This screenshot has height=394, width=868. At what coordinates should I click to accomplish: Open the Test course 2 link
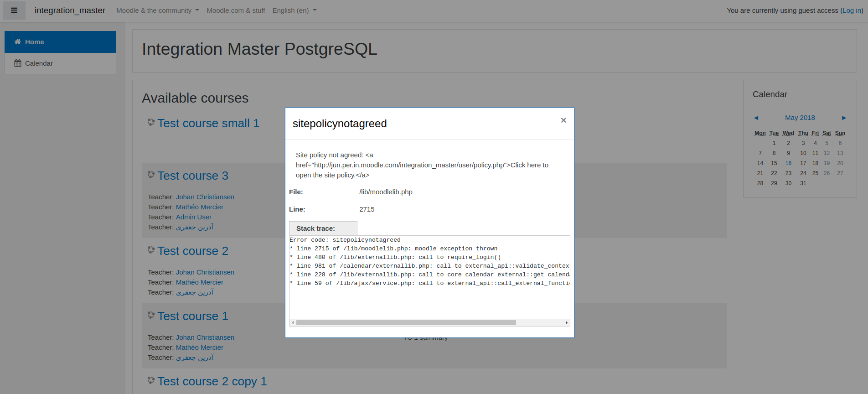(193, 251)
